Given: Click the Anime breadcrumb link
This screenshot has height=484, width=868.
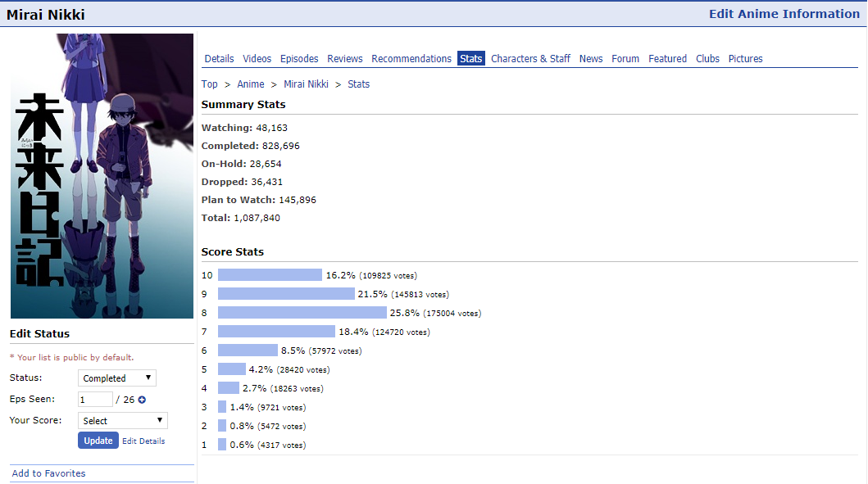Looking at the screenshot, I should 251,84.
